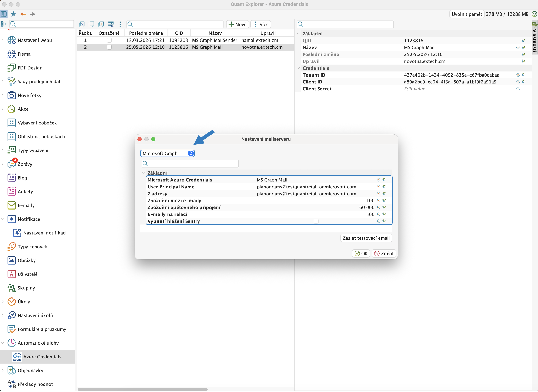Screen dimensions: 538x392
Task: Click the Blog icon in sidebar
Action: [11, 178]
